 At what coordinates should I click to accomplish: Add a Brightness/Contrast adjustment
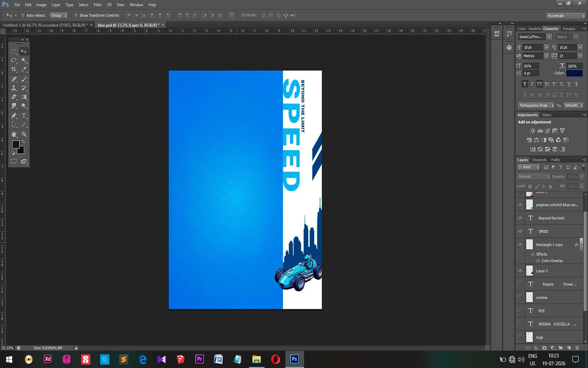pos(533,131)
